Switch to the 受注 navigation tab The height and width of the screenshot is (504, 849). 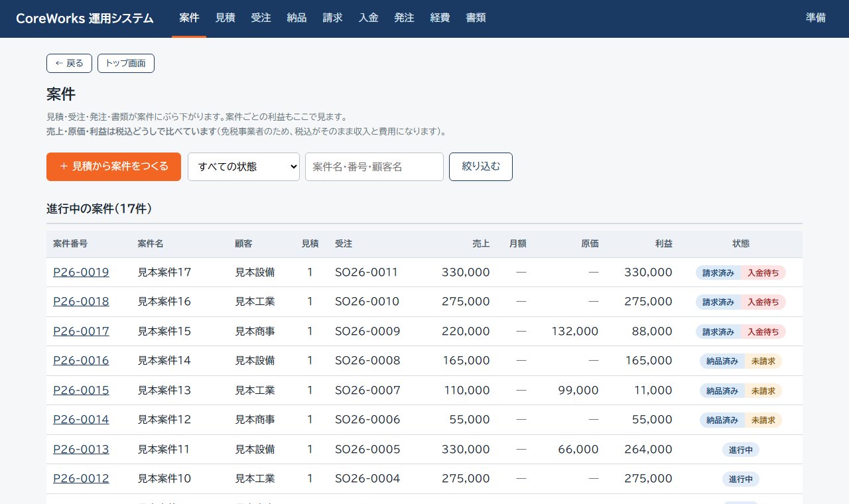tap(261, 18)
